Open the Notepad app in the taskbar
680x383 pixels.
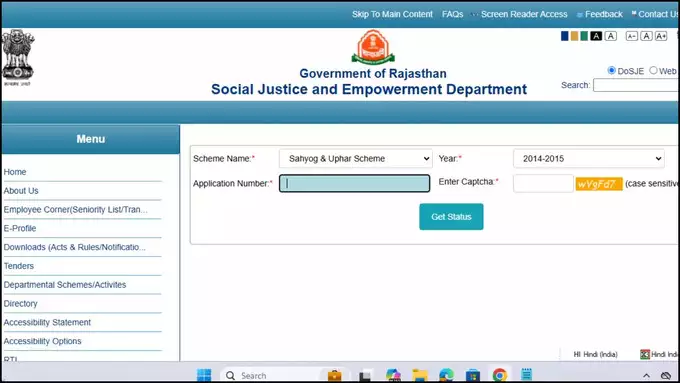(526, 375)
